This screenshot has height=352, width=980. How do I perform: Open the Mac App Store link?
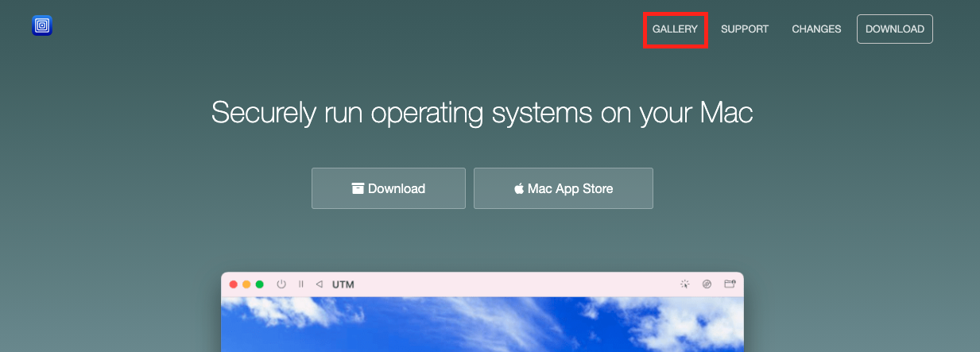[564, 188]
